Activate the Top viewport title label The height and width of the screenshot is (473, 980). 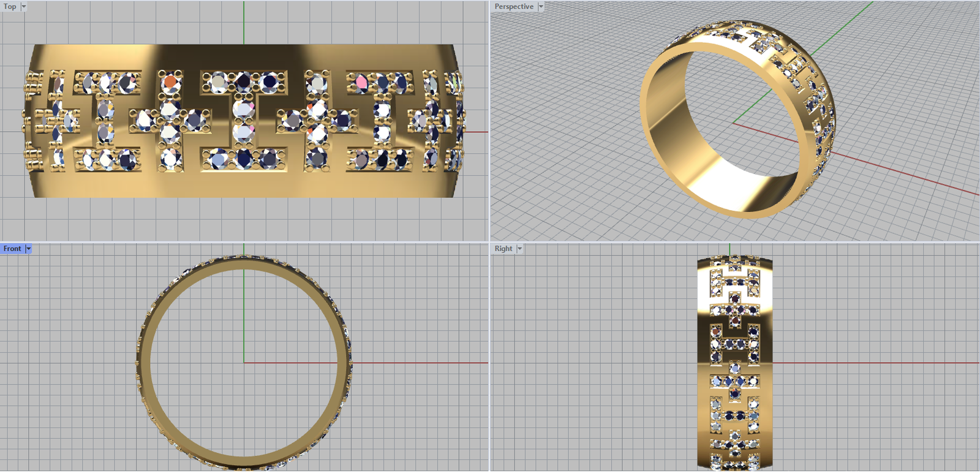point(10,7)
